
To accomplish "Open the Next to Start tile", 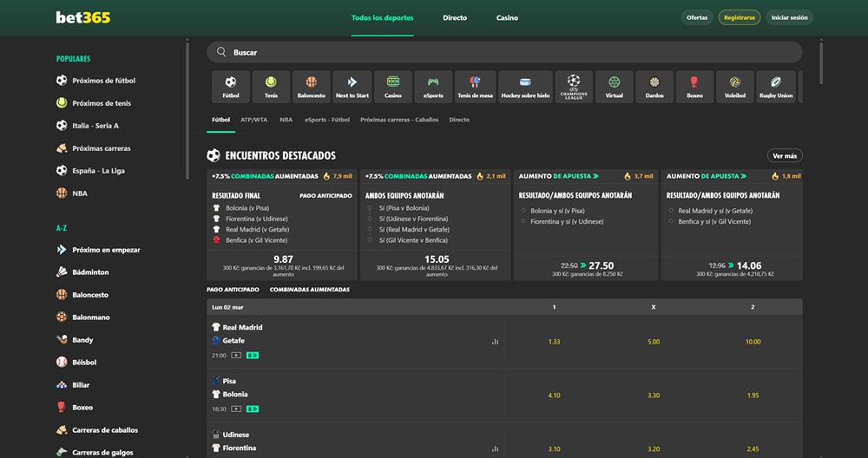I will (352, 87).
